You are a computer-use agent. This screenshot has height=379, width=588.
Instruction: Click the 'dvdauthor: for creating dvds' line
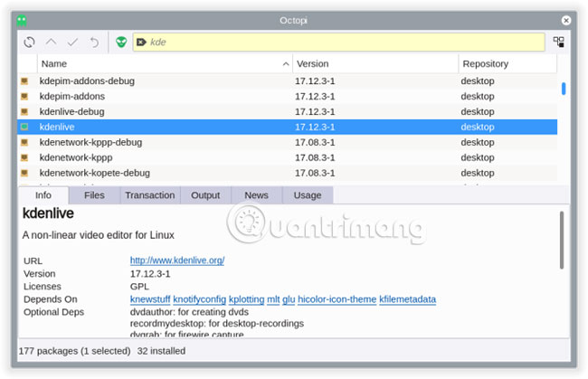click(x=189, y=312)
